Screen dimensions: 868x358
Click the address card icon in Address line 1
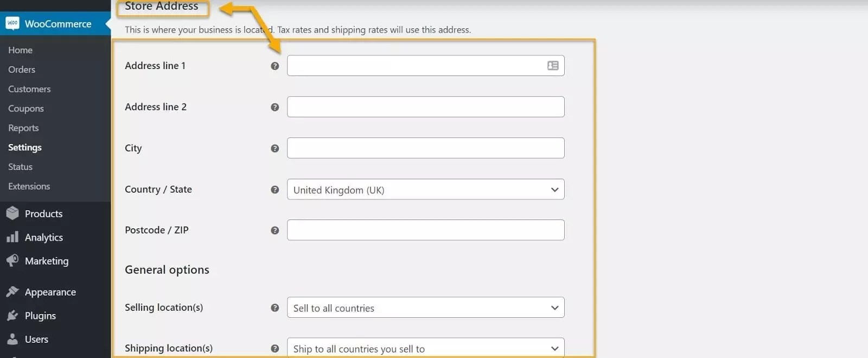[x=552, y=65]
